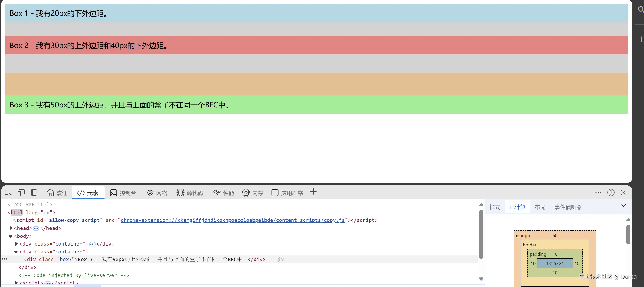Collapse the body element node
The width and height of the screenshot is (644, 287).
[x=10, y=236]
